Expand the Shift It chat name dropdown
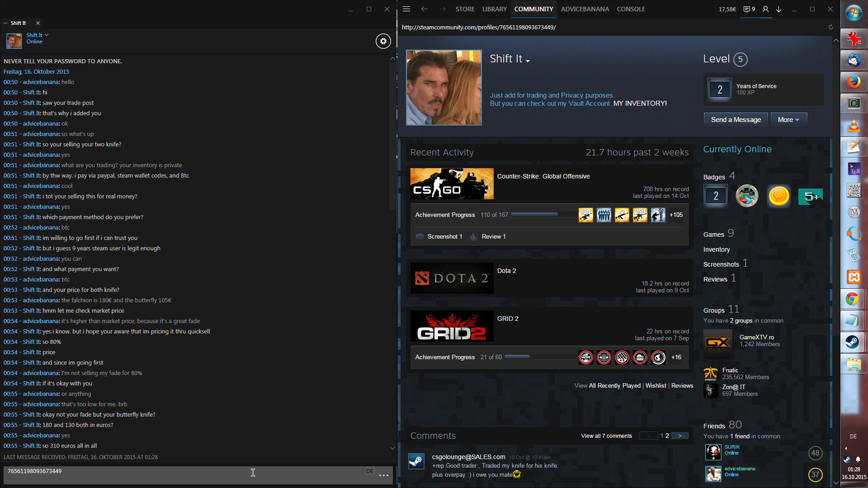868x488 pixels. 47,35
